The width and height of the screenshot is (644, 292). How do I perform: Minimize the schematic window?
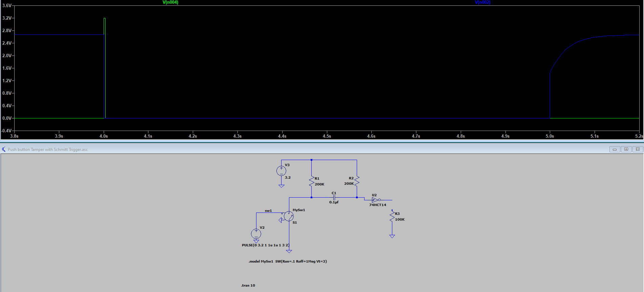[x=615, y=149]
